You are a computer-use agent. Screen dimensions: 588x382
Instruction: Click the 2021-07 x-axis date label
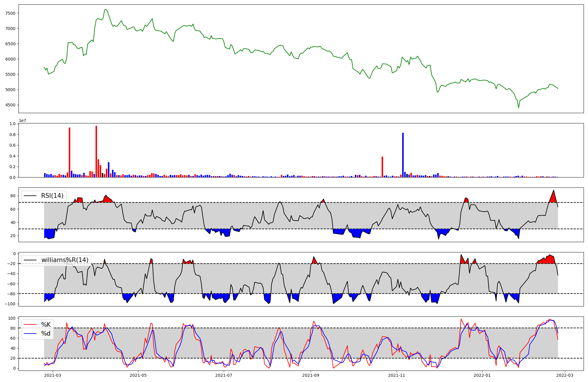(x=224, y=375)
